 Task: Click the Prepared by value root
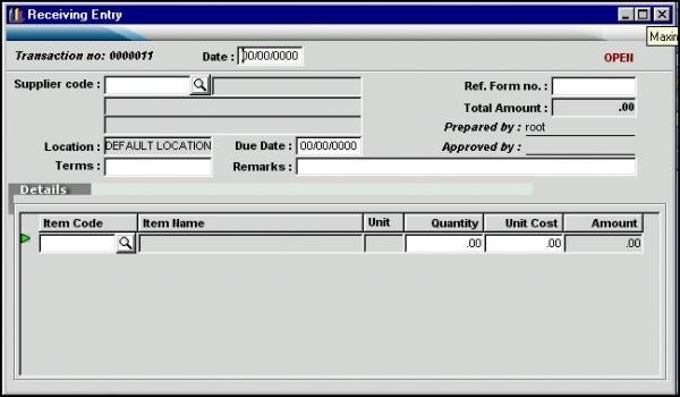coord(535,127)
